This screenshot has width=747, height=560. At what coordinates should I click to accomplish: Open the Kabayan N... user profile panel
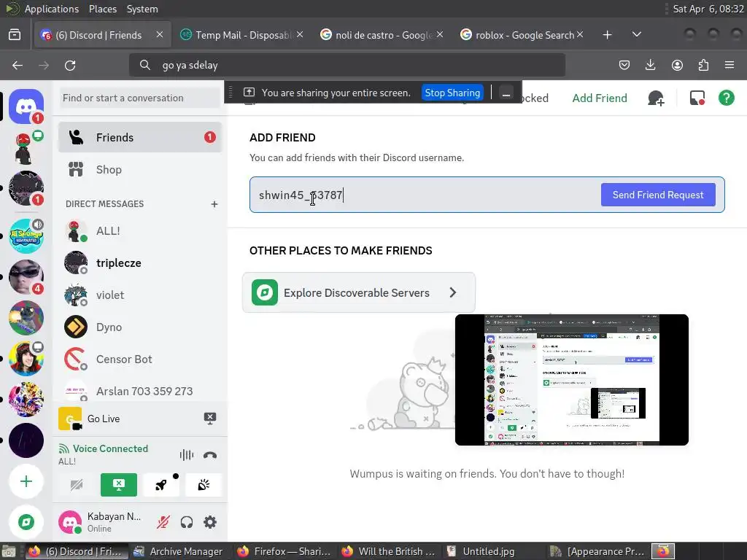(102, 522)
